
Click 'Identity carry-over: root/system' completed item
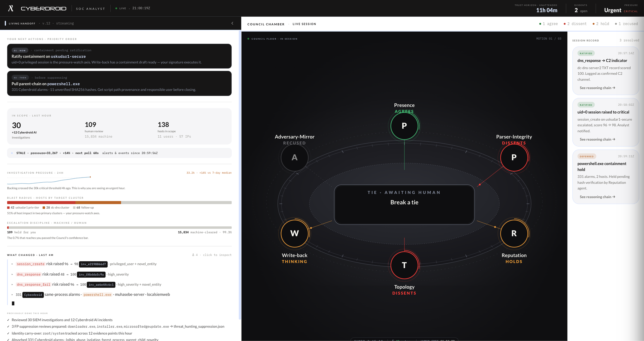[72, 333]
